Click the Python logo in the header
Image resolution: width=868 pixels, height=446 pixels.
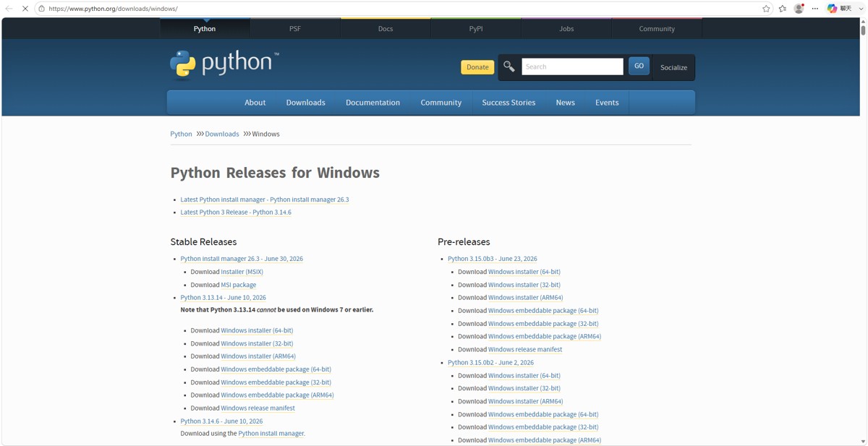224,64
